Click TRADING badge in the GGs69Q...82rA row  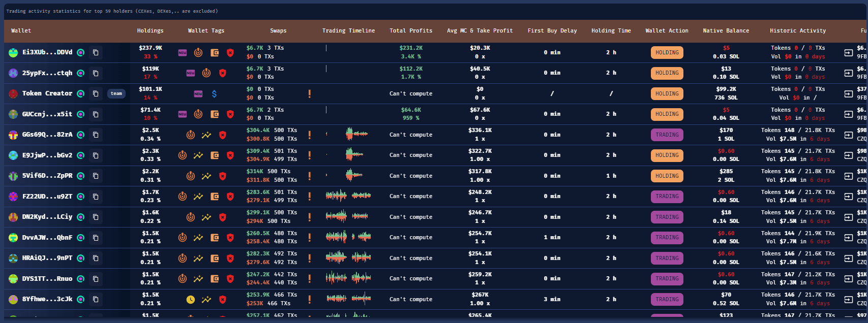[x=667, y=135]
